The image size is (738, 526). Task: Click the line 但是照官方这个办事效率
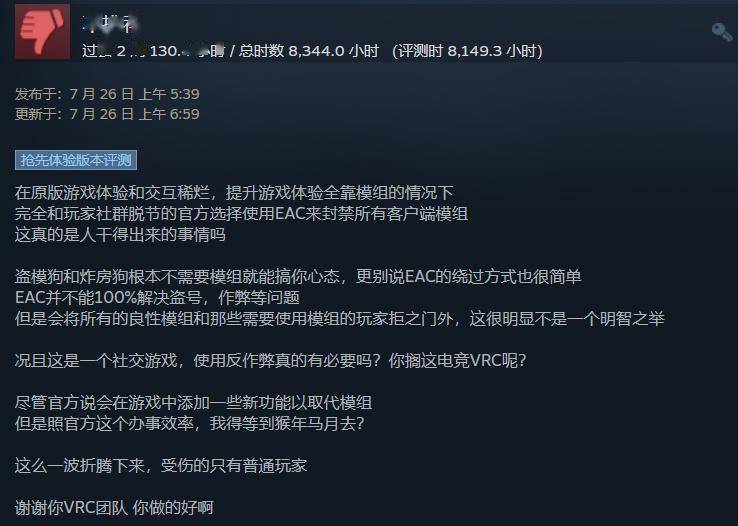[x=190, y=423]
